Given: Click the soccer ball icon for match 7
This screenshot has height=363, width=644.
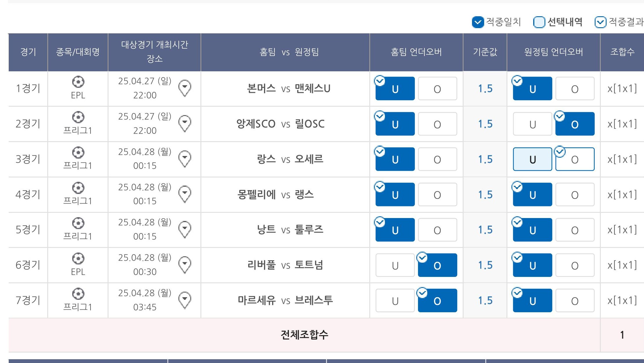Looking at the screenshot, I should point(78,294).
